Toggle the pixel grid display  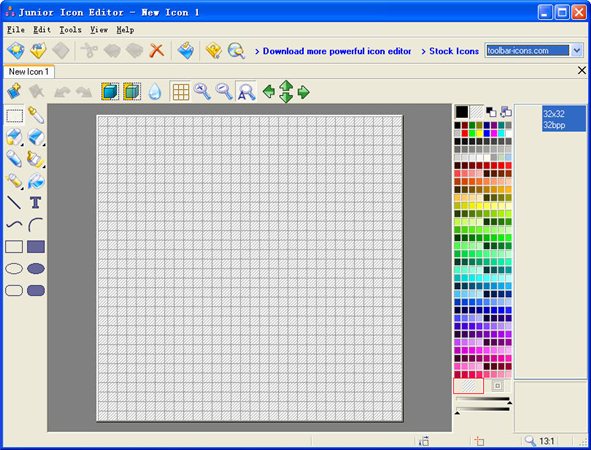181,92
